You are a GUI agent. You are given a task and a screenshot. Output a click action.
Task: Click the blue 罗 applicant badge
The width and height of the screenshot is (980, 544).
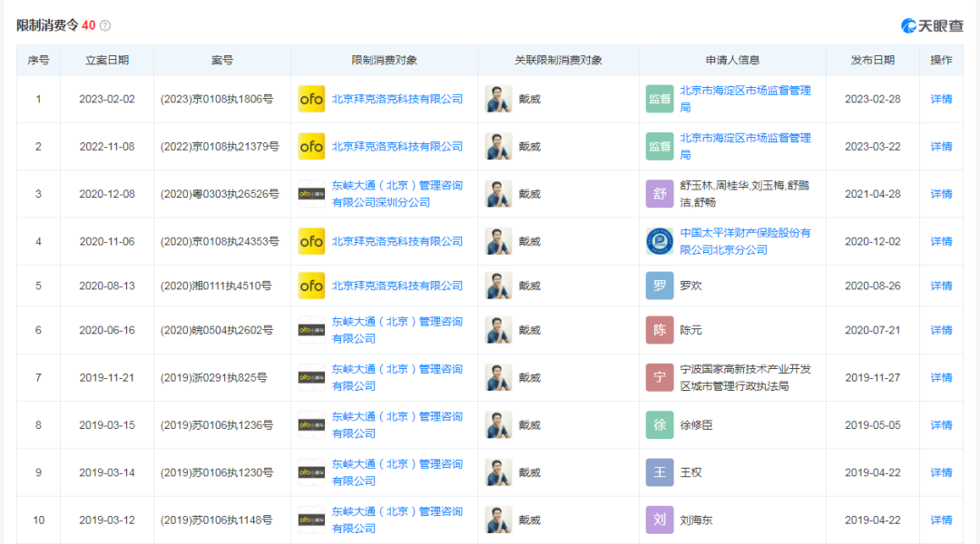coord(660,286)
